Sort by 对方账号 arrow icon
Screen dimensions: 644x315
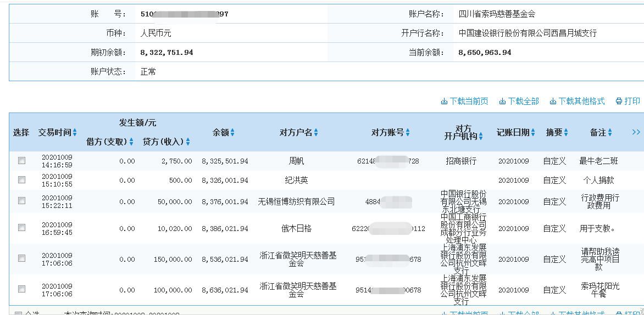click(x=408, y=132)
